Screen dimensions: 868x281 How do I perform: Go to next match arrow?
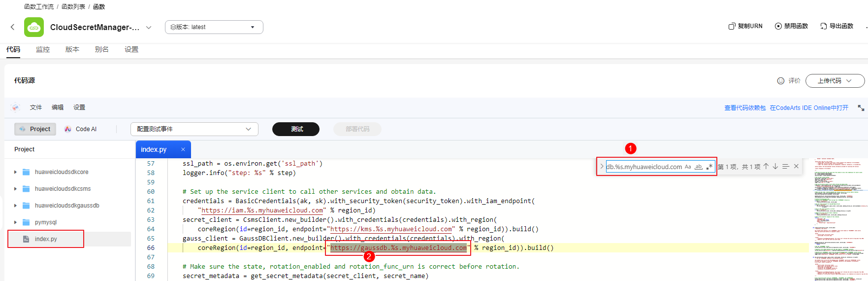coord(775,167)
